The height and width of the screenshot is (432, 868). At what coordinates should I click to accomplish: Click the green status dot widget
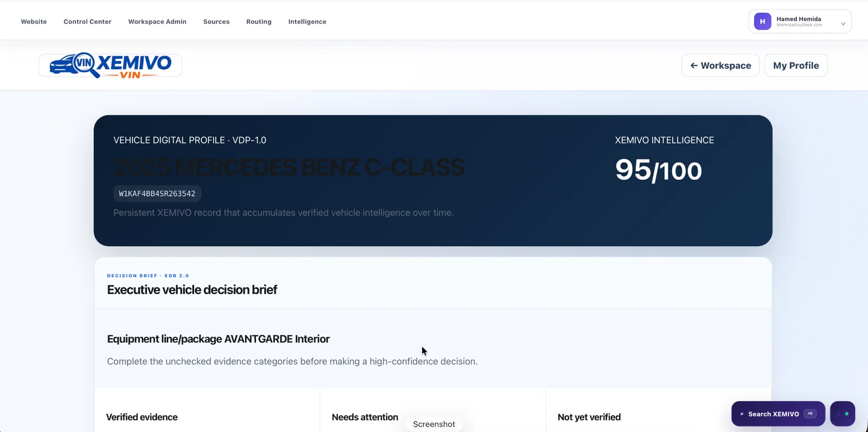843,414
